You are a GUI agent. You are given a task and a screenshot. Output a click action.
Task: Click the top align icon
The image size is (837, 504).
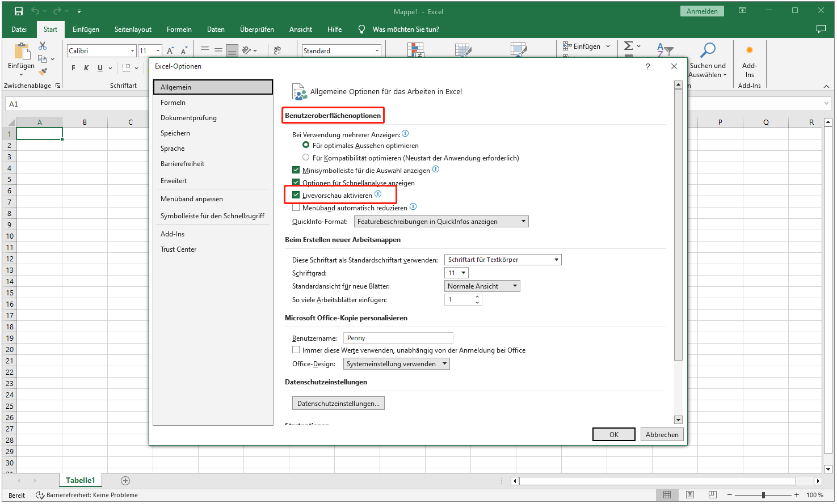[205, 49]
